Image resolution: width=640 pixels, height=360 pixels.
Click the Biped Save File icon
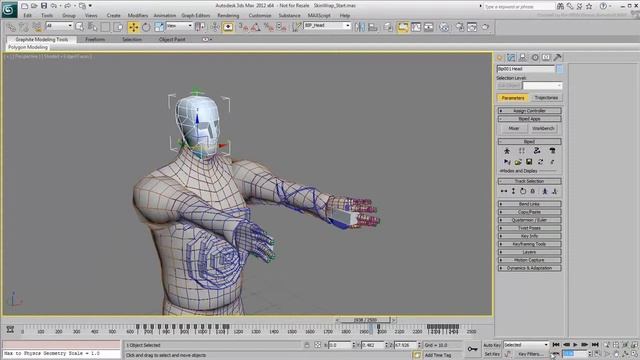click(x=529, y=162)
